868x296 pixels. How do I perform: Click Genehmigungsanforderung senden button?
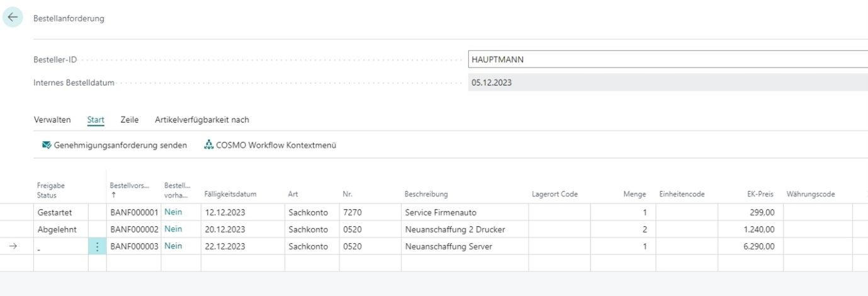[x=120, y=145]
